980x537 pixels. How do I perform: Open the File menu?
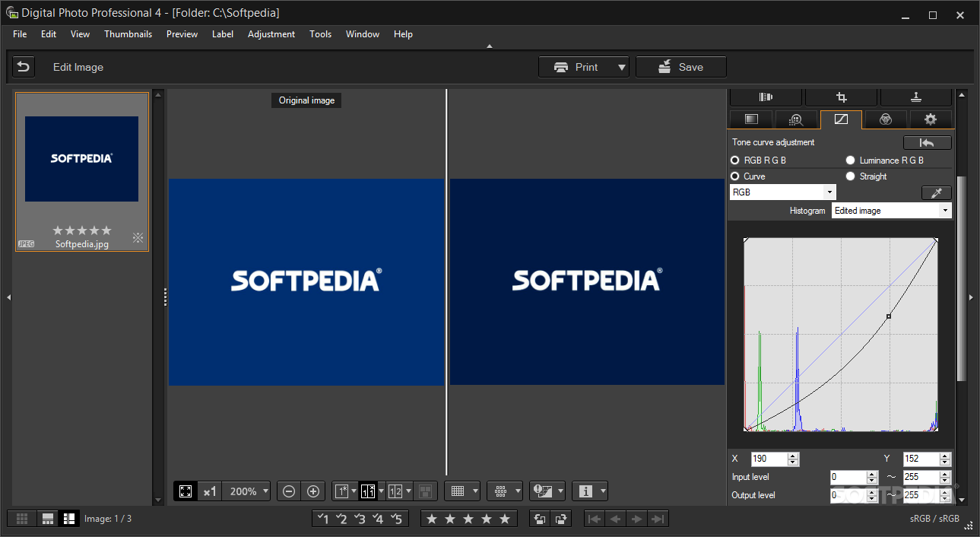point(20,34)
